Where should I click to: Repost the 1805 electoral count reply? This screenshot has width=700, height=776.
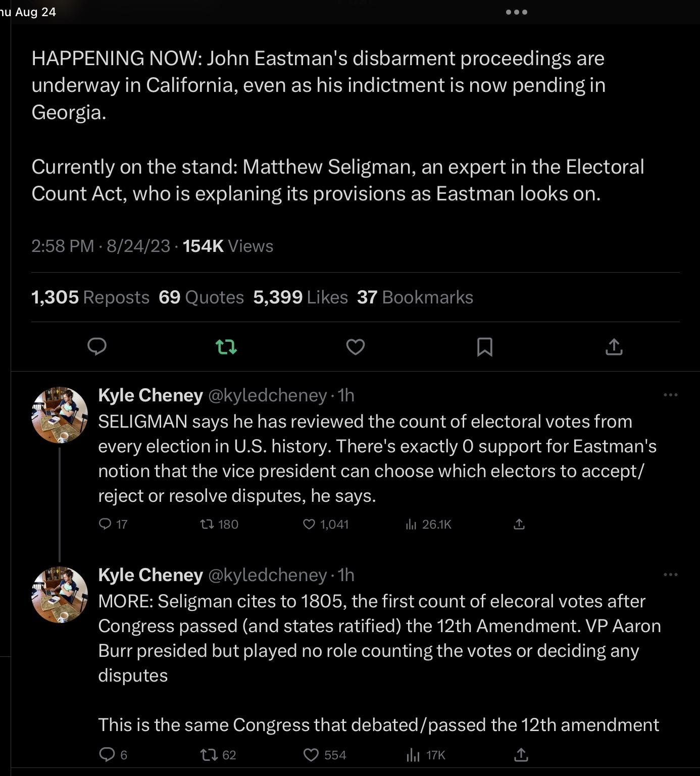[x=208, y=755]
